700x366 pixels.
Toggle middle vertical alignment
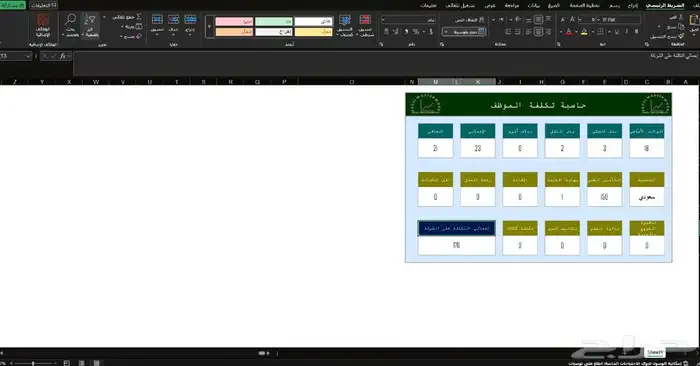(539, 20)
